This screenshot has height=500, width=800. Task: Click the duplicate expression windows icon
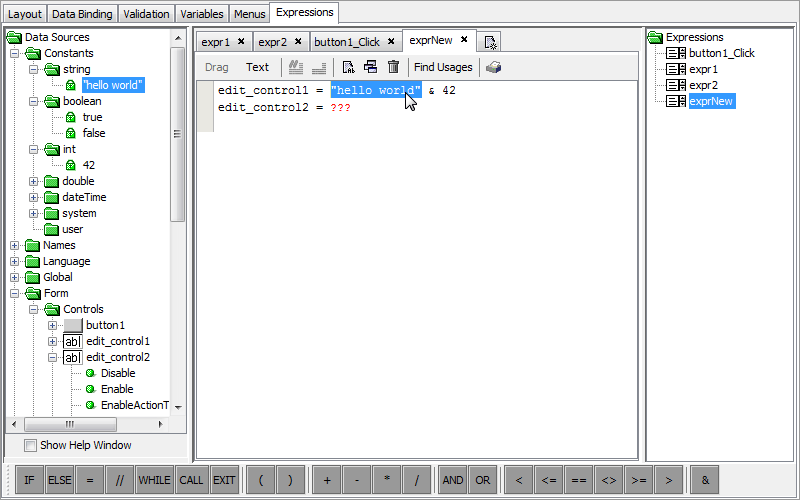pyautogui.click(x=370, y=67)
